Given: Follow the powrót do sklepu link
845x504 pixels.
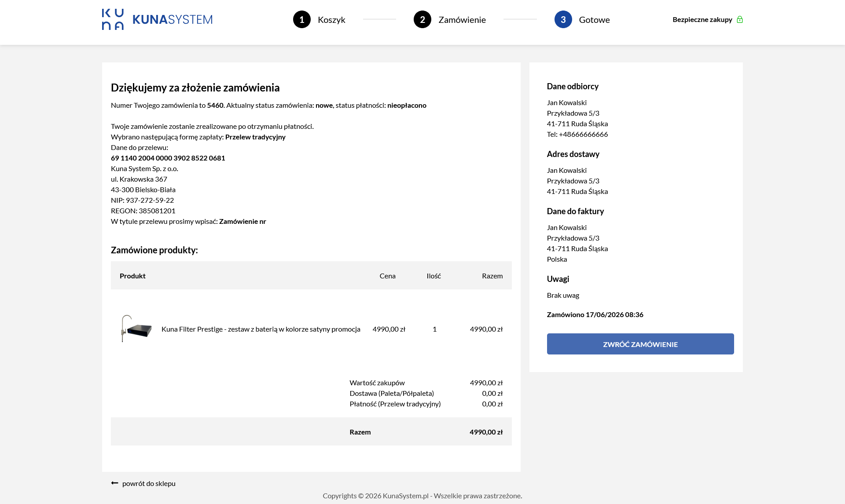Looking at the screenshot, I should point(149,483).
